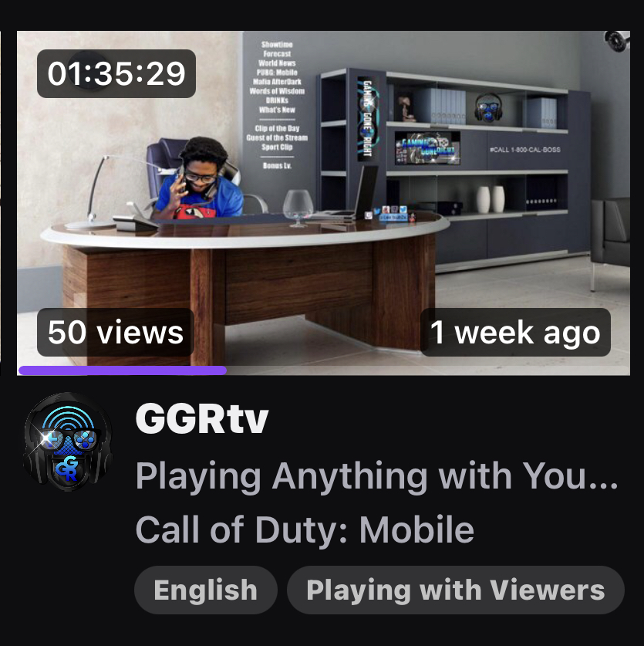The width and height of the screenshot is (644, 646).
Task: Click the headphone logo on the shelf
Action: click(488, 107)
